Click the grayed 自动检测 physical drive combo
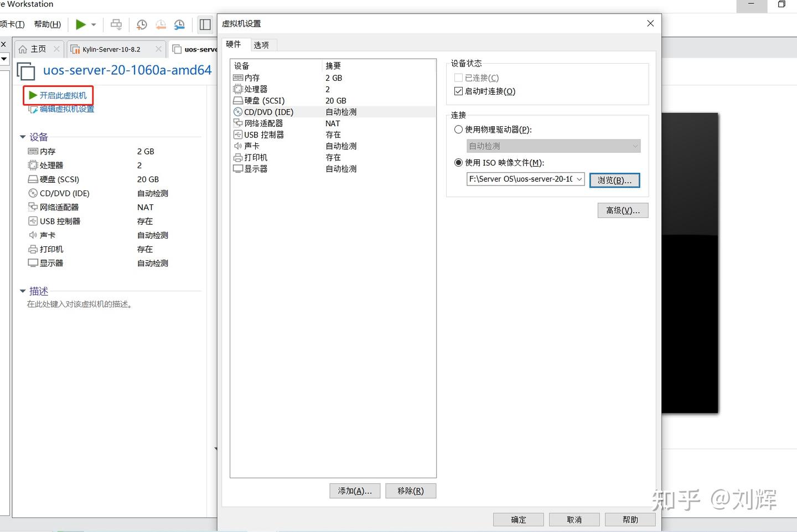797x532 pixels. (552, 146)
